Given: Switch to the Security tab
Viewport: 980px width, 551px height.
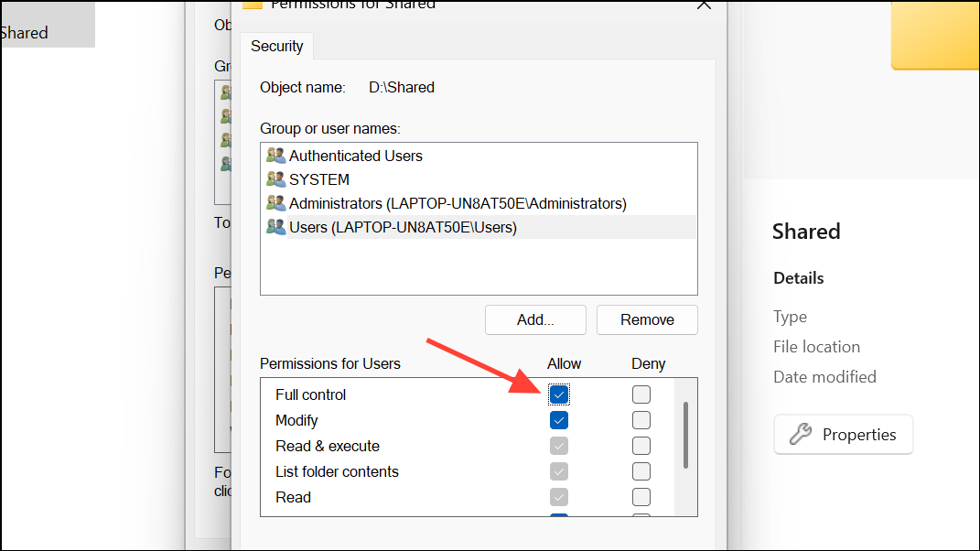Looking at the screenshot, I should tap(276, 45).
